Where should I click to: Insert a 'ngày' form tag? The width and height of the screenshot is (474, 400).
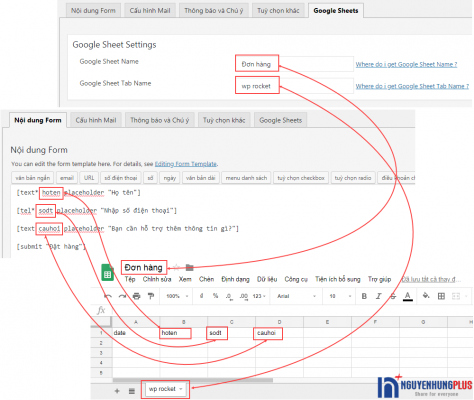pos(170,178)
